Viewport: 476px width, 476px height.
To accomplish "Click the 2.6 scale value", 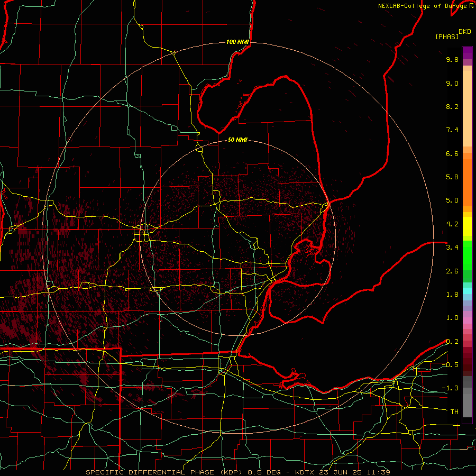I will pyautogui.click(x=452, y=271).
